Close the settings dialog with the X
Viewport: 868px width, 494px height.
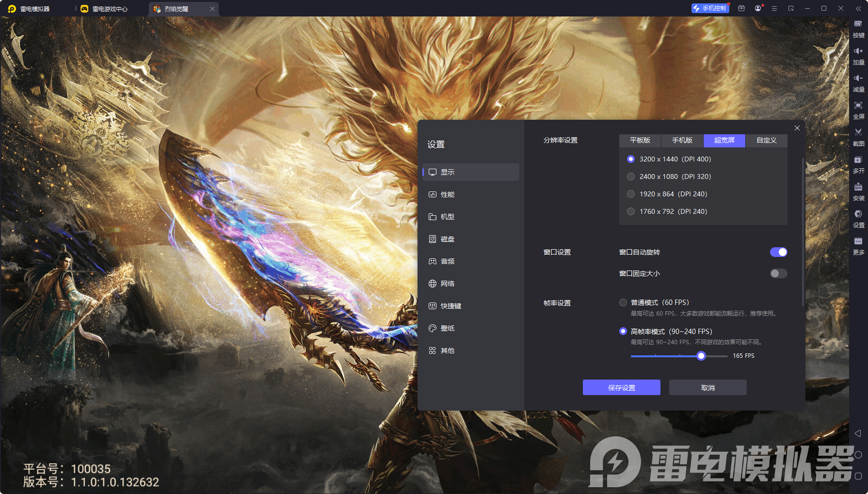(797, 128)
